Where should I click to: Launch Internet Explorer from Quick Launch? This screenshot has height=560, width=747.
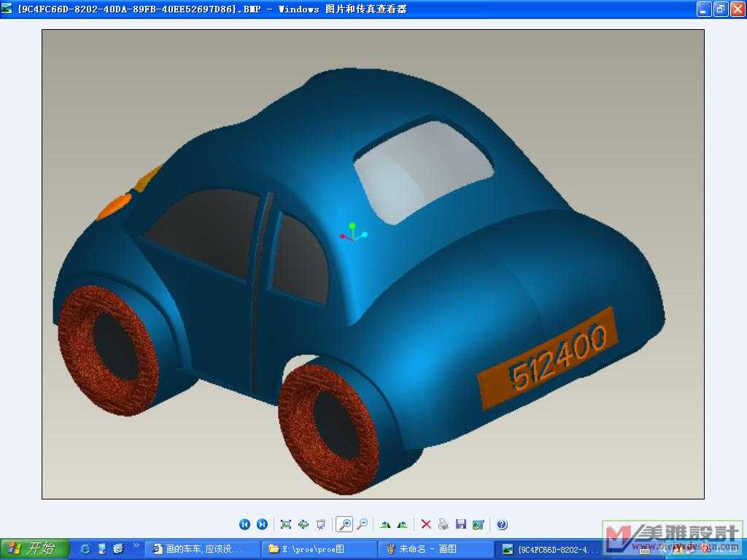[85, 549]
